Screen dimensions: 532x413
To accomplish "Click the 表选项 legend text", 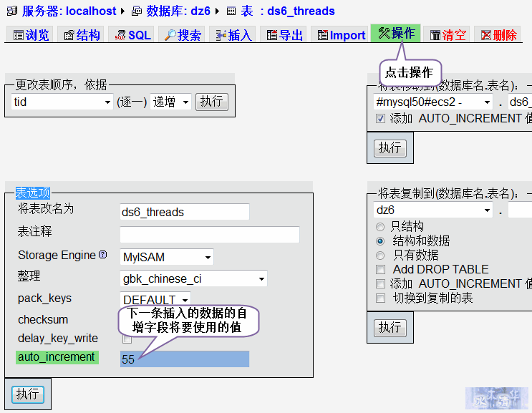I will [x=33, y=193].
